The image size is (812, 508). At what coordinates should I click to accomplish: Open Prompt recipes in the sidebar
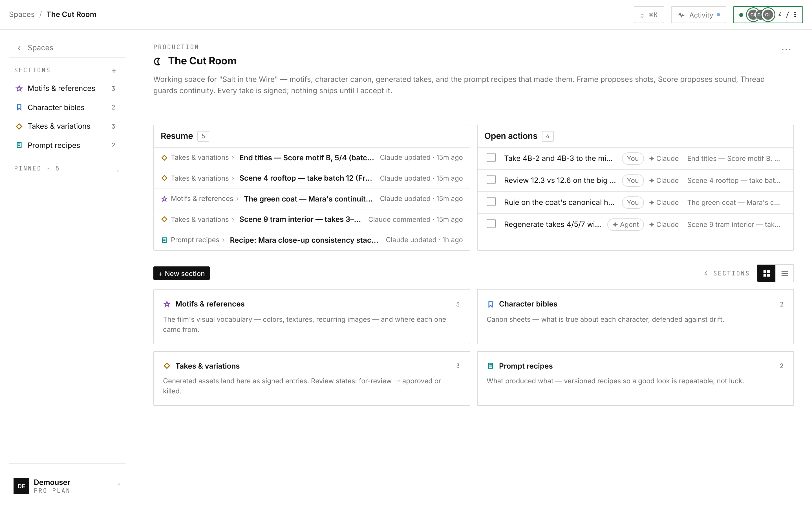point(67,145)
